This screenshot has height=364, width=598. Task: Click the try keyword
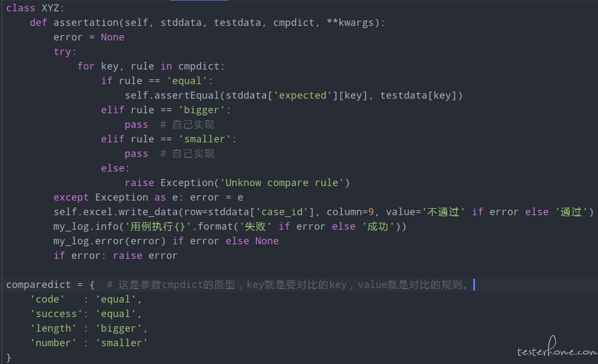point(62,52)
